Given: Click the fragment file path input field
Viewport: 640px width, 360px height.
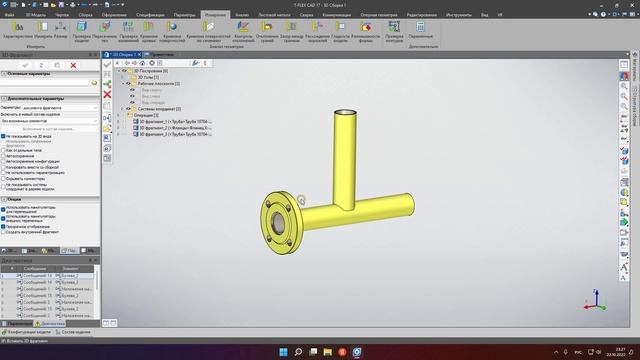Looking at the screenshot, I should coord(45,83).
